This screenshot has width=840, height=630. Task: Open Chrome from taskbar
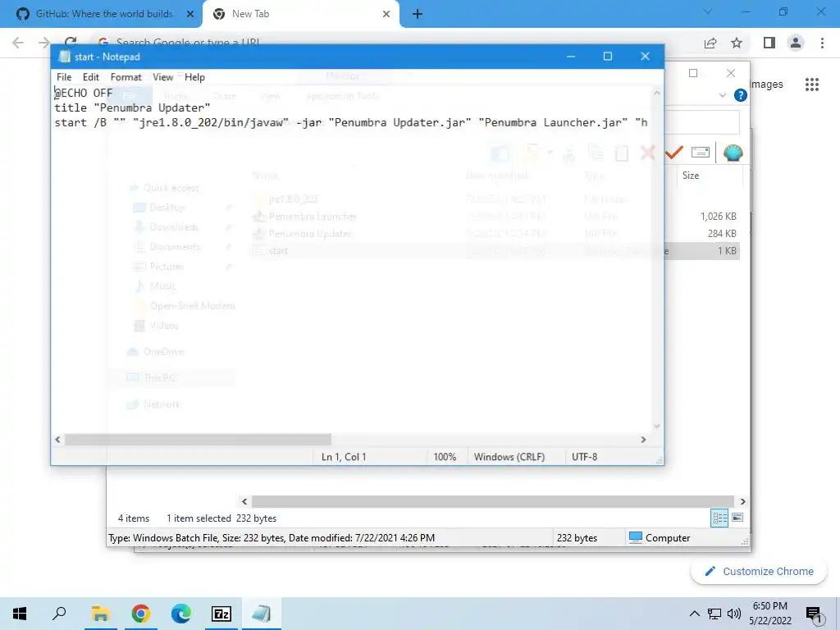pos(140,614)
